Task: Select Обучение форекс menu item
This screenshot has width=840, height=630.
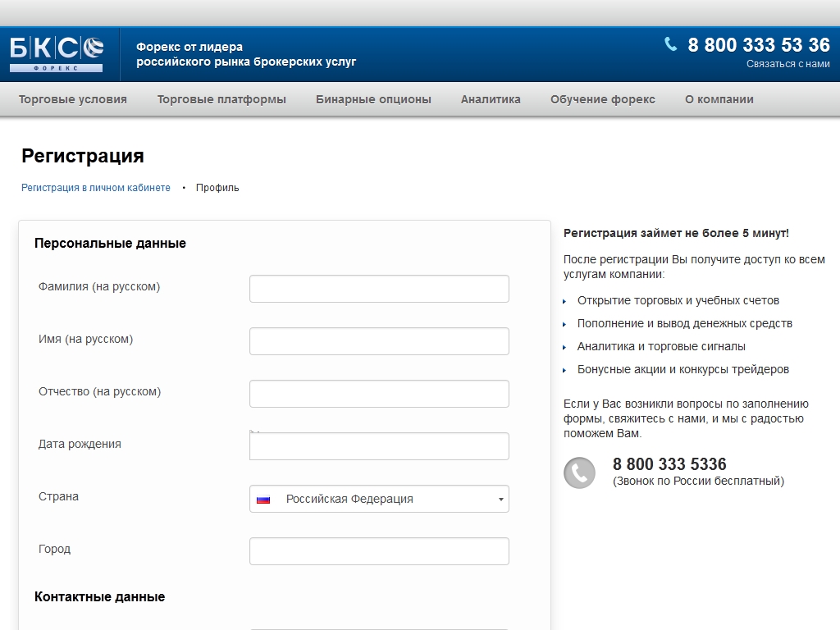Action: (x=603, y=99)
